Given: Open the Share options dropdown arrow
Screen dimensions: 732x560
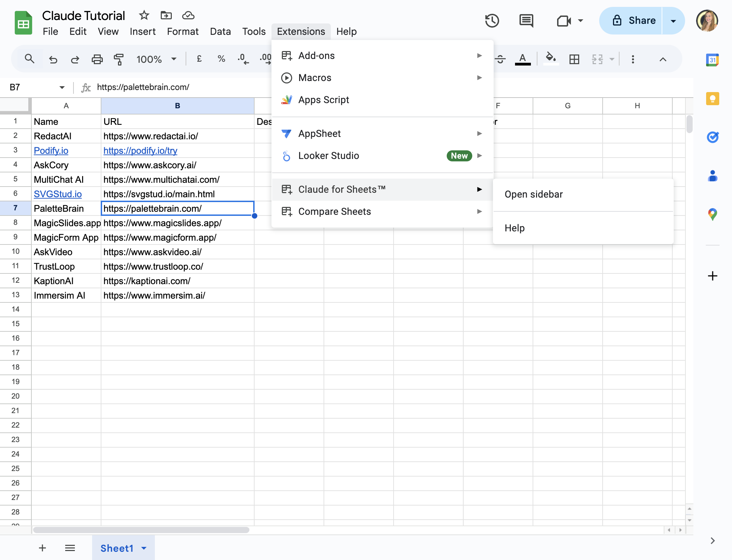Looking at the screenshot, I should click(673, 21).
